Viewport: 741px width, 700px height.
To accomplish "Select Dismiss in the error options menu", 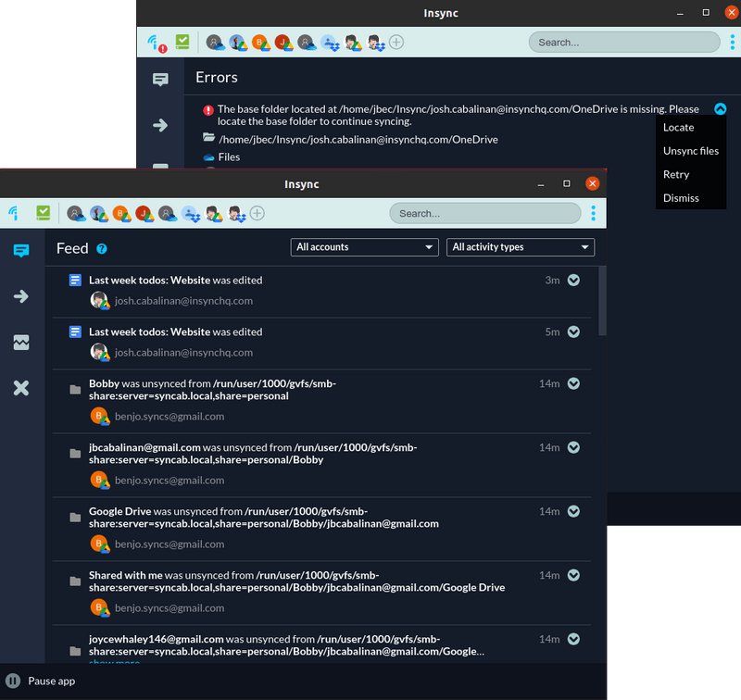I will pyautogui.click(x=681, y=197).
